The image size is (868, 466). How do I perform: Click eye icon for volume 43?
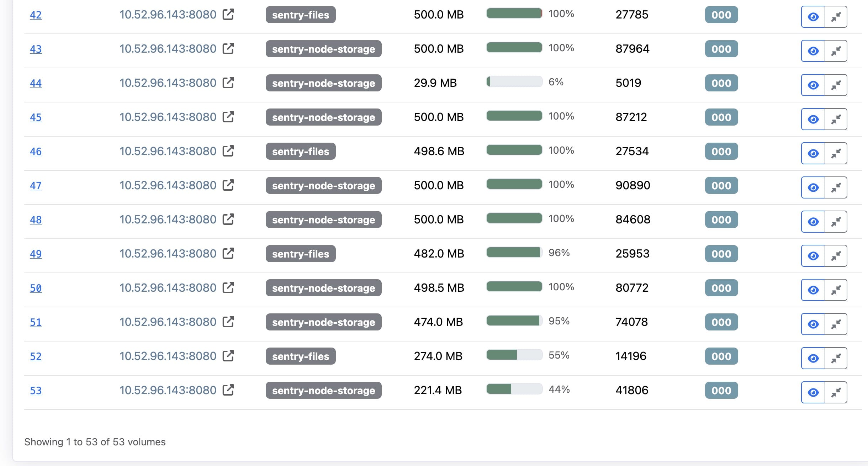813,51
